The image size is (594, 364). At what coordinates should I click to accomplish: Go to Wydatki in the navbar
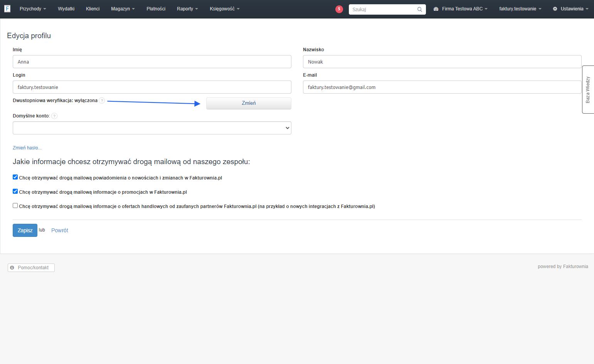[x=66, y=9]
